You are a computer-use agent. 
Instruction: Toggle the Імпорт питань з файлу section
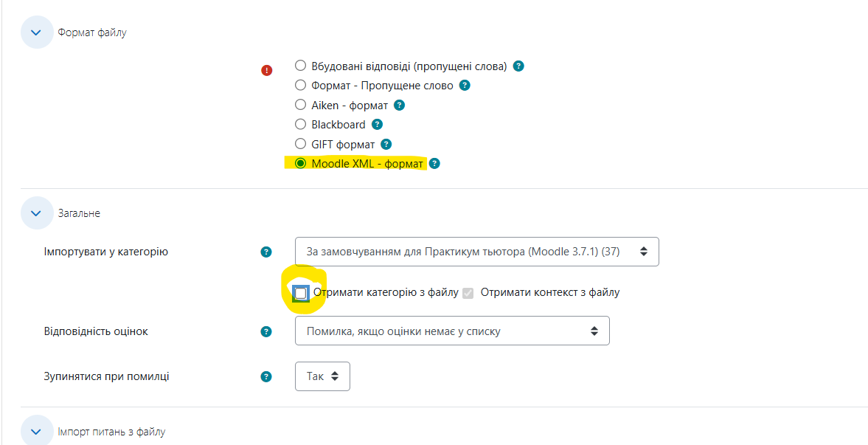click(x=37, y=431)
